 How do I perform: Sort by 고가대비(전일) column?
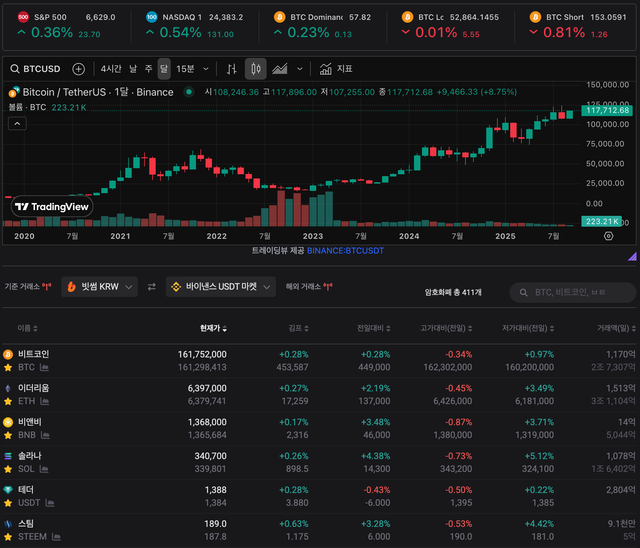pyautogui.click(x=446, y=328)
